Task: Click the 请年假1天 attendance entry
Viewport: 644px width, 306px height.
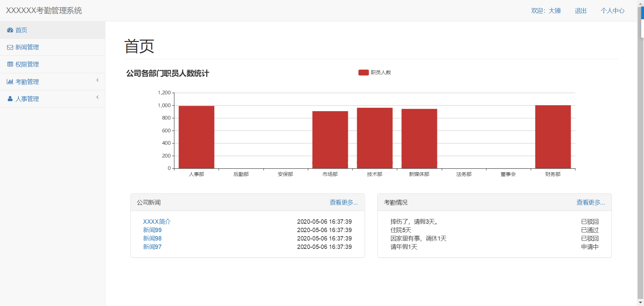Action: click(x=404, y=247)
